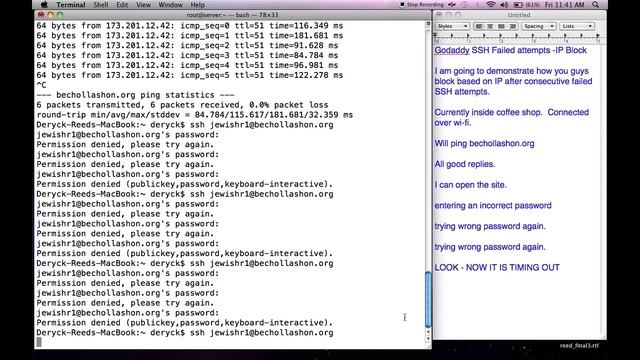
Task: Click 'I am going to demonstrate' paragraph
Action: [x=513, y=81]
